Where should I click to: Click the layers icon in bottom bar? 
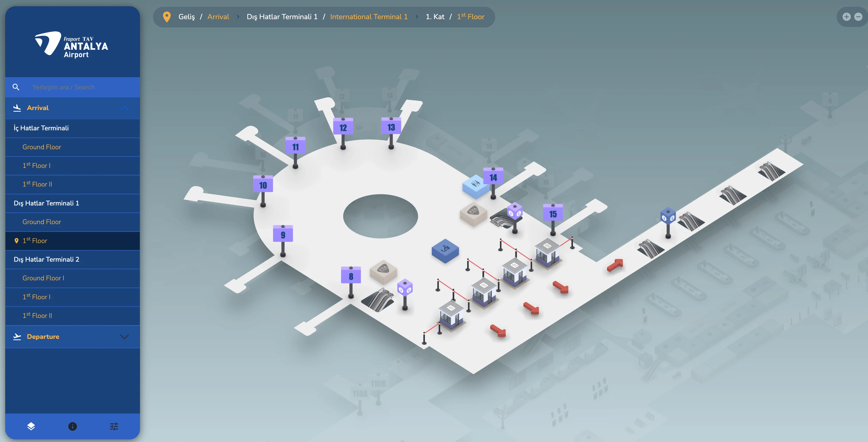click(31, 426)
